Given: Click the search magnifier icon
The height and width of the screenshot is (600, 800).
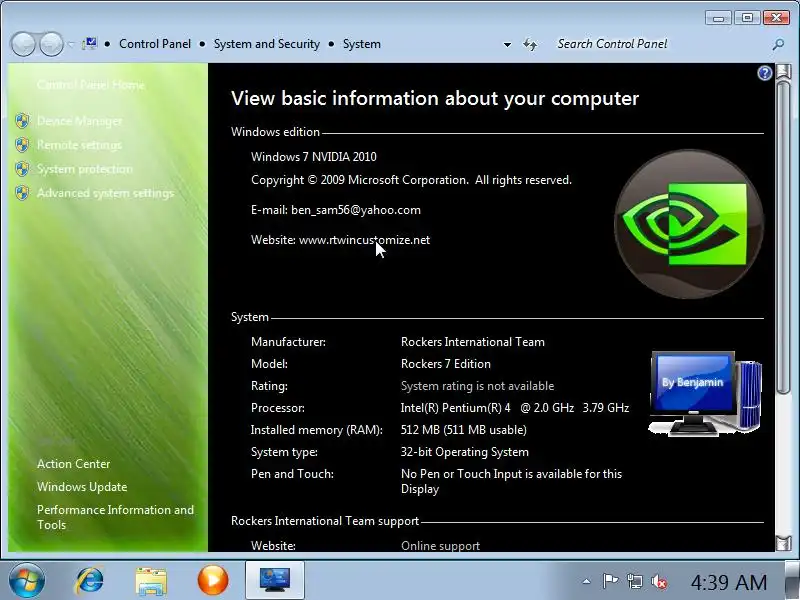Looking at the screenshot, I should pyautogui.click(x=778, y=44).
